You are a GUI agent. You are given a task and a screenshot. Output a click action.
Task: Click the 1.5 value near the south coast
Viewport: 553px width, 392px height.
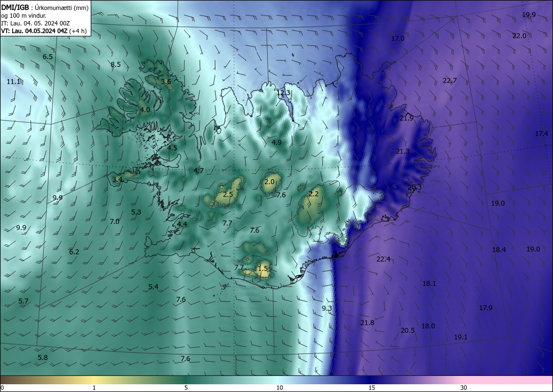point(263,269)
